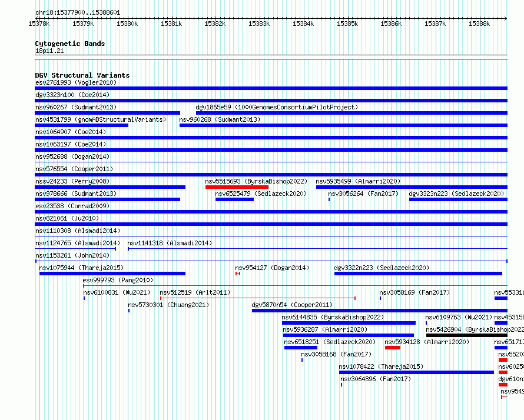Screen dimensions: 524x420
Task: Select nsv1124765 (Alsmadi2014) variant label
Action: 78,243
